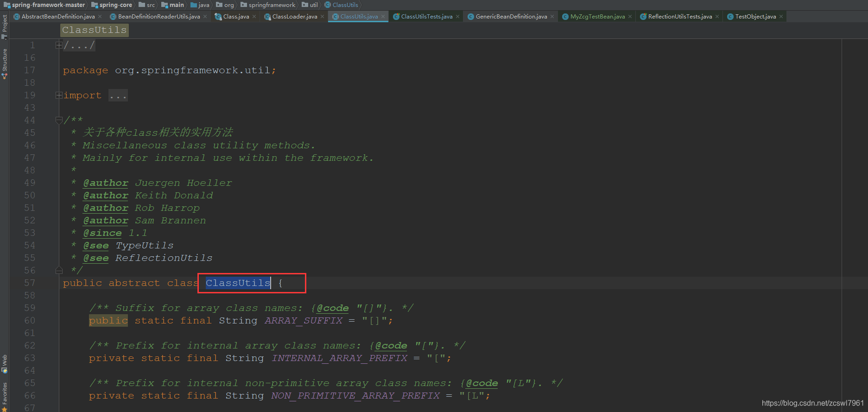Click the folded import ellipsis placeholder
The image size is (868, 412).
118,95
